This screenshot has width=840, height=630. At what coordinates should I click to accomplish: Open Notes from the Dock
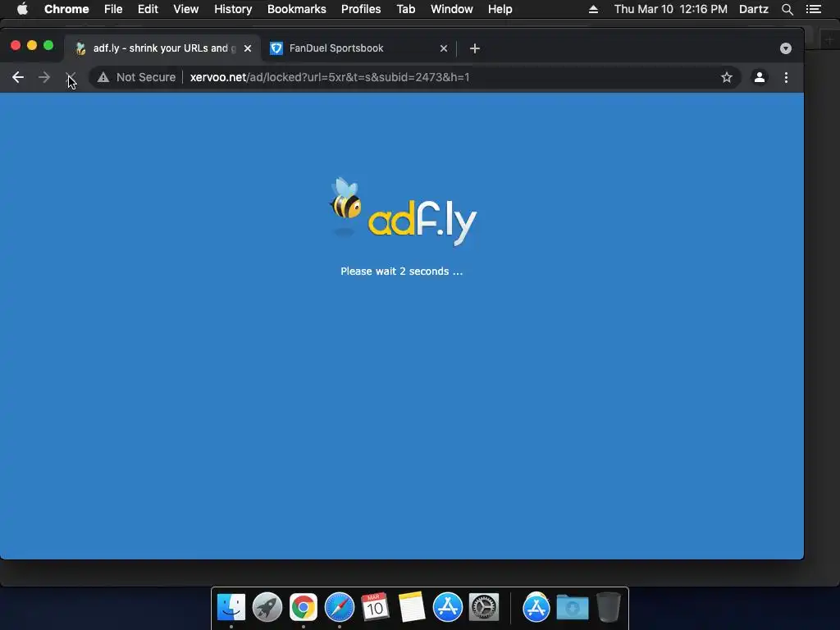(x=412, y=608)
